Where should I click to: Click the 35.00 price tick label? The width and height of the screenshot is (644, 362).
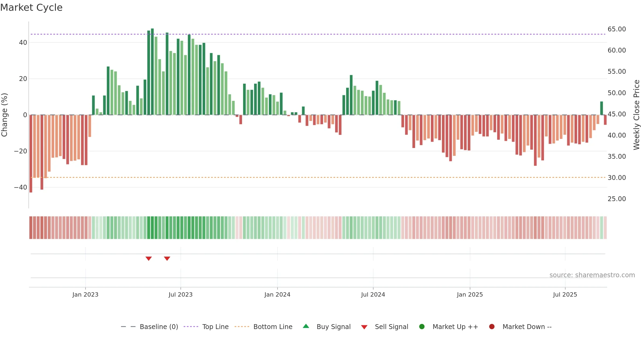pyautogui.click(x=617, y=157)
